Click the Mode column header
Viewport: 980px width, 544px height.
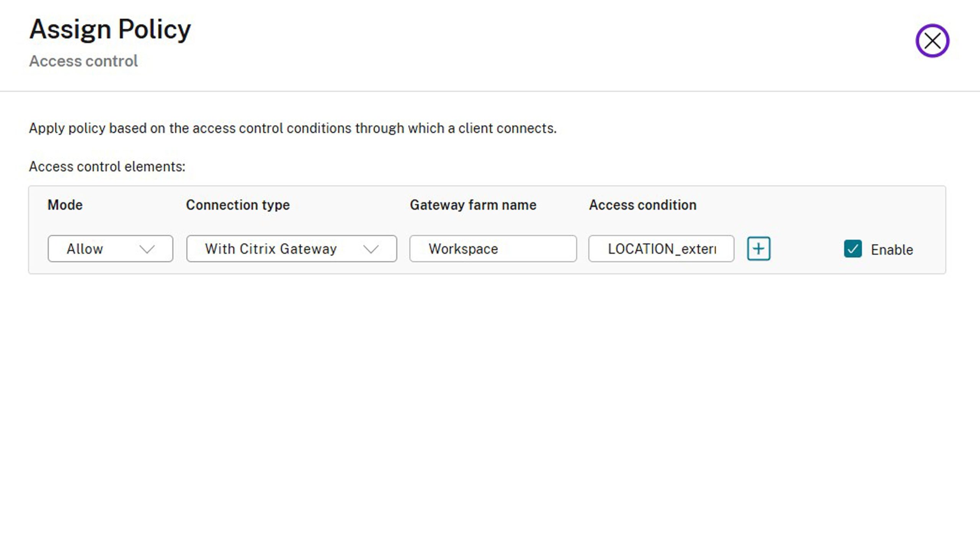(65, 205)
